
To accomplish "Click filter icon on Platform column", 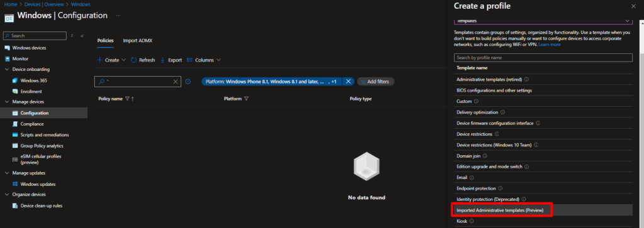I will 246,99.
